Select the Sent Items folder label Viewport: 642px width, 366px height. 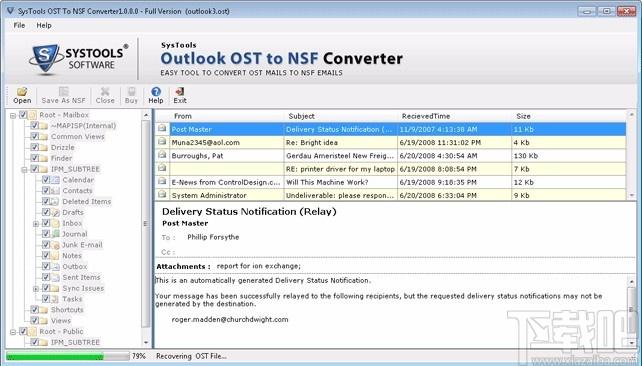pos(81,277)
